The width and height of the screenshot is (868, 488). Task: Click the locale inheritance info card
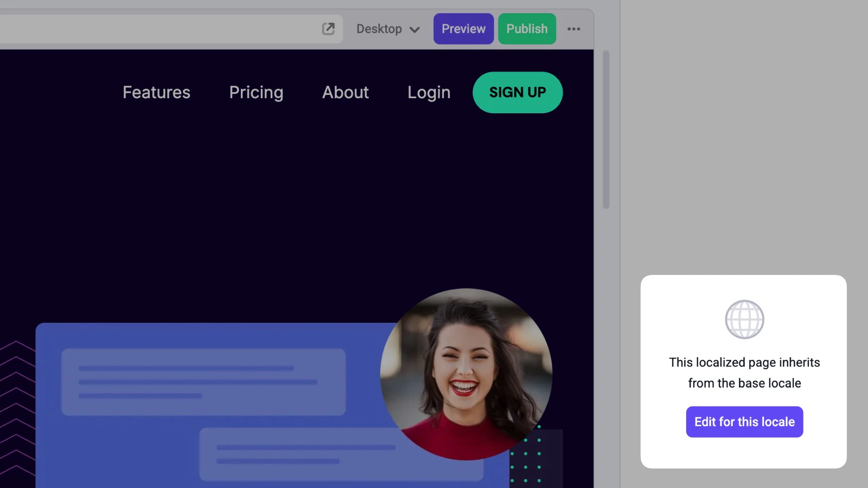click(x=744, y=371)
